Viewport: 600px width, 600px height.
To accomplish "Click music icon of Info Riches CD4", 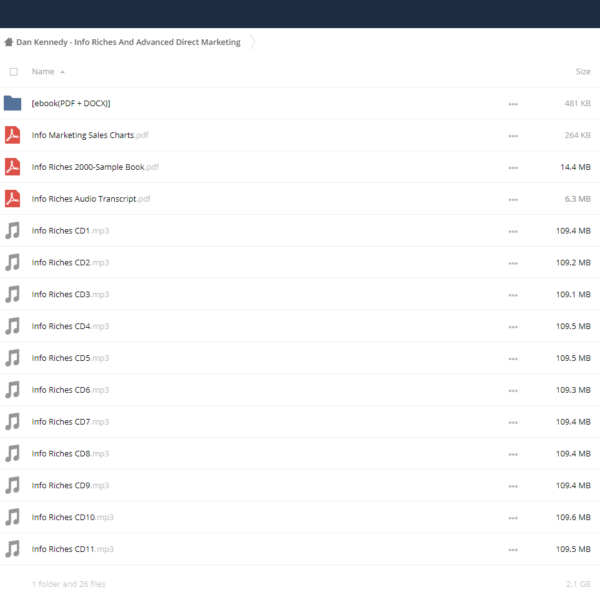I will point(13,326).
